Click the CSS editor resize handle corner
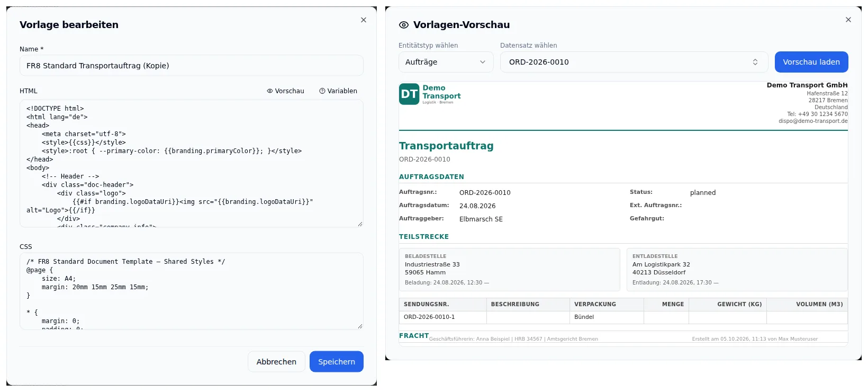 [x=360, y=326]
